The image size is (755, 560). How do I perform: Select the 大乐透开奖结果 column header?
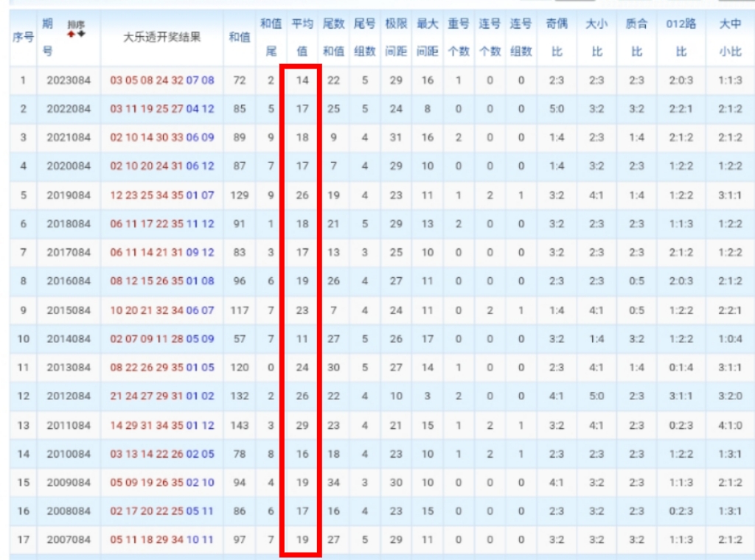[x=161, y=37]
